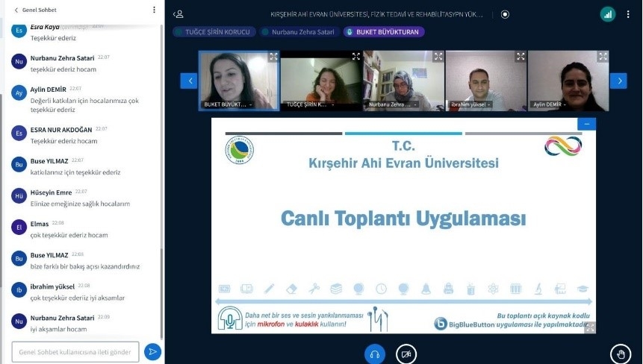The width and height of the screenshot is (643, 364).
Task: Click the TUĞÇE ŞİRİN KORUCU talker pill
Action: point(214,32)
